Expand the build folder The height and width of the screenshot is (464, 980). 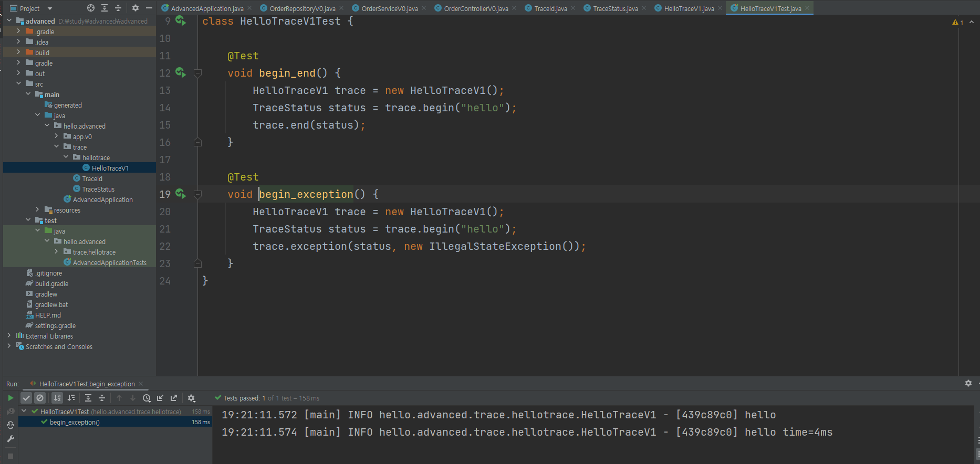coord(18,52)
